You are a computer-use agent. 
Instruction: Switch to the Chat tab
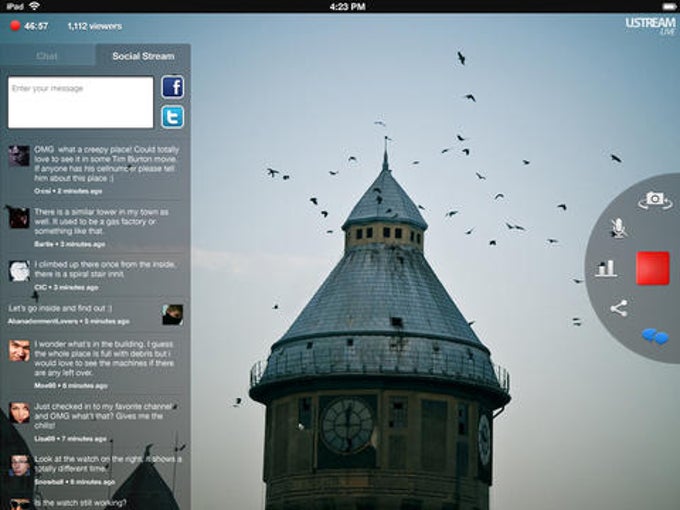click(47, 56)
